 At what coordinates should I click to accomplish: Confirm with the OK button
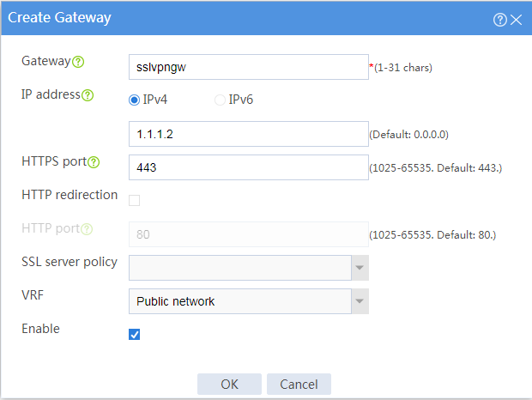pos(229,384)
